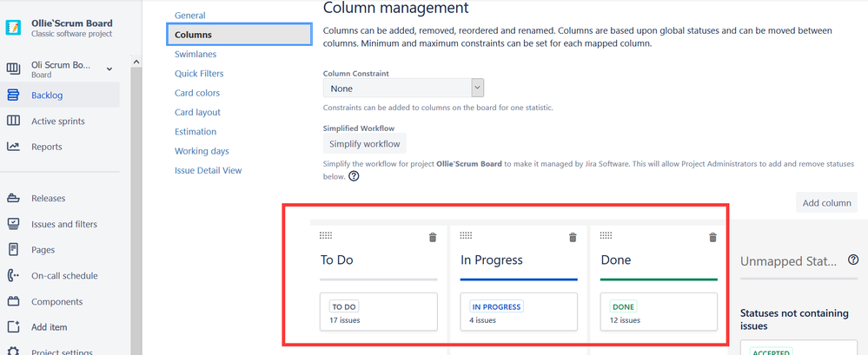Select Quick Filters settings tab

tap(199, 74)
